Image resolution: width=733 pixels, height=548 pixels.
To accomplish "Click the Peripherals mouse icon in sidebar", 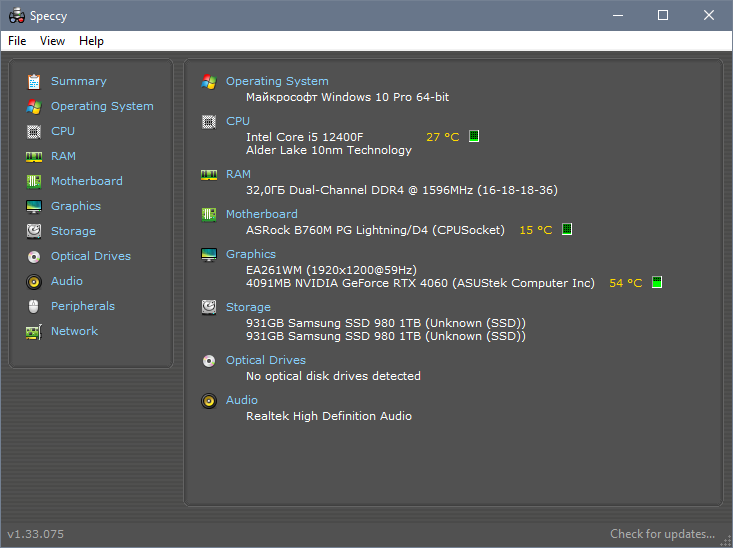I will (34, 306).
